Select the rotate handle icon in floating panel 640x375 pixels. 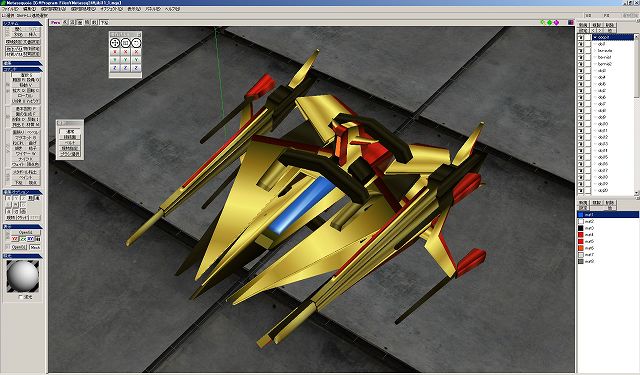click(x=136, y=42)
